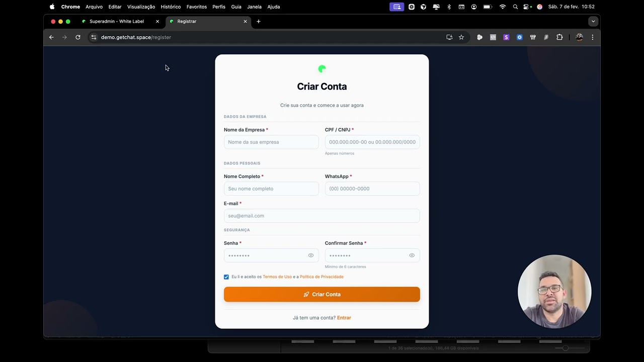Open the Favoritos menu
This screenshot has width=644, height=362.
197,7
